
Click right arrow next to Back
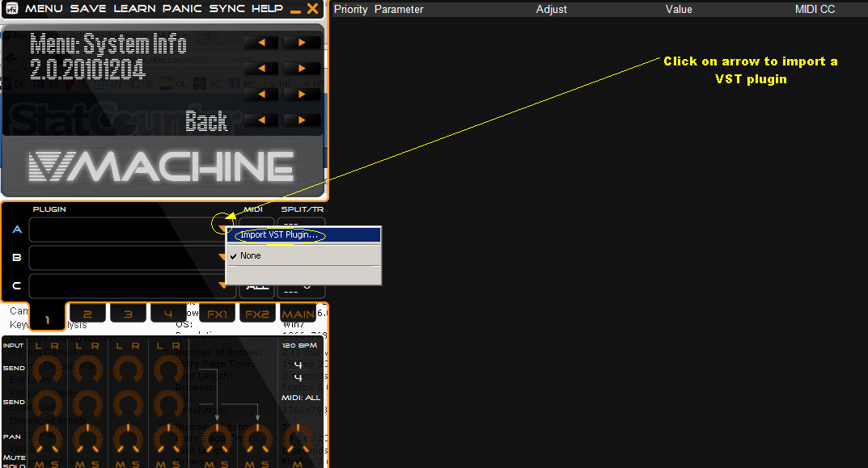[302, 120]
